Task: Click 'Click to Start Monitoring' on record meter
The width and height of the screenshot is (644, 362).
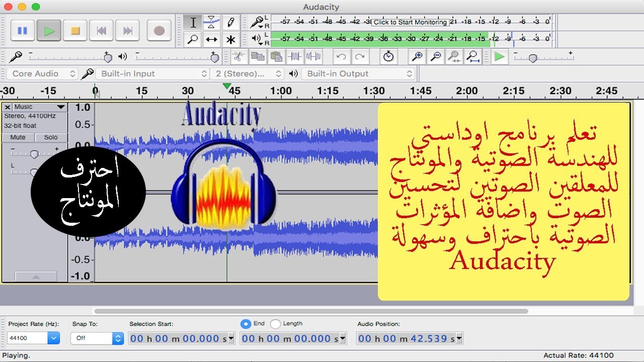Action: coord(410,22)
